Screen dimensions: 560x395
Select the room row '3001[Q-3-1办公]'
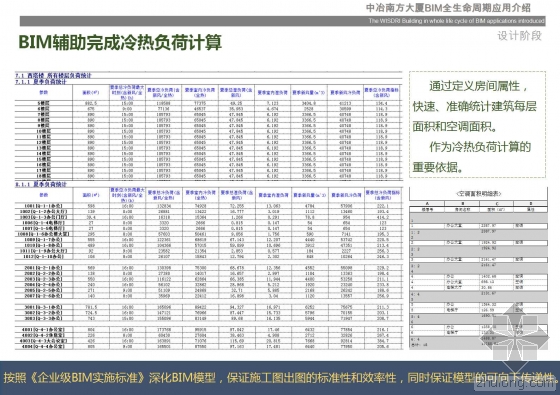pyautogui.click(x=44, y=307)
